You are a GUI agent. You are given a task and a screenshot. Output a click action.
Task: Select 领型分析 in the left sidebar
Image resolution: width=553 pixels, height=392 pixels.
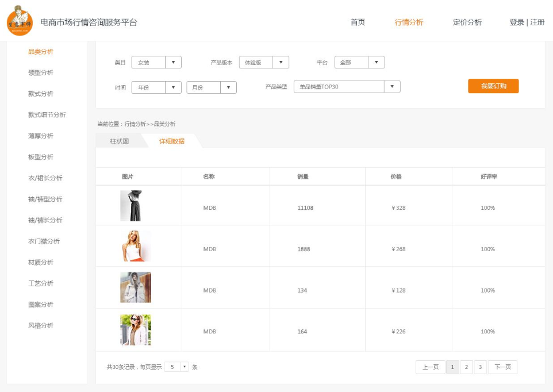[41, 72]
